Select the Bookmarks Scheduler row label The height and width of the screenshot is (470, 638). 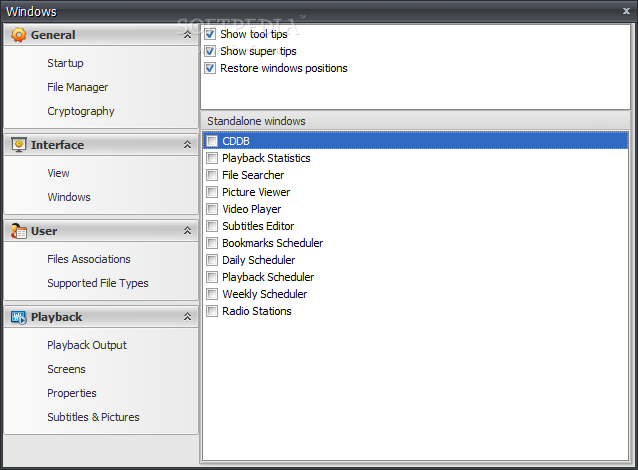(x=272, y=243)
